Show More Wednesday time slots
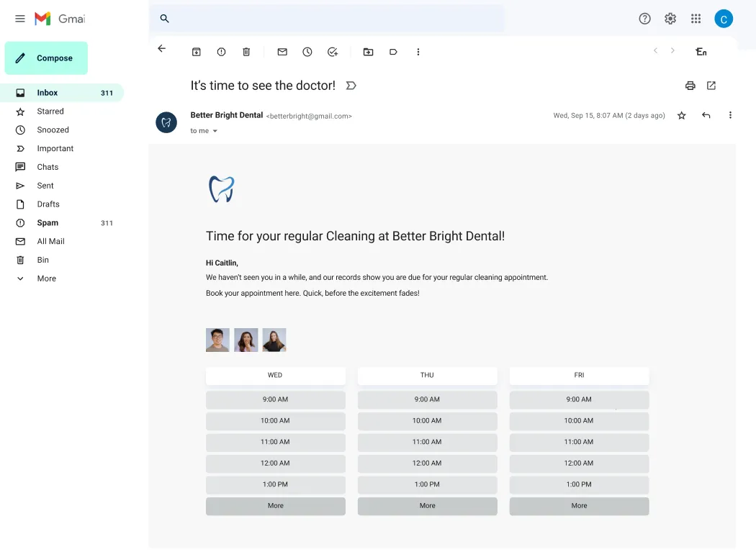 click(276, 506)
